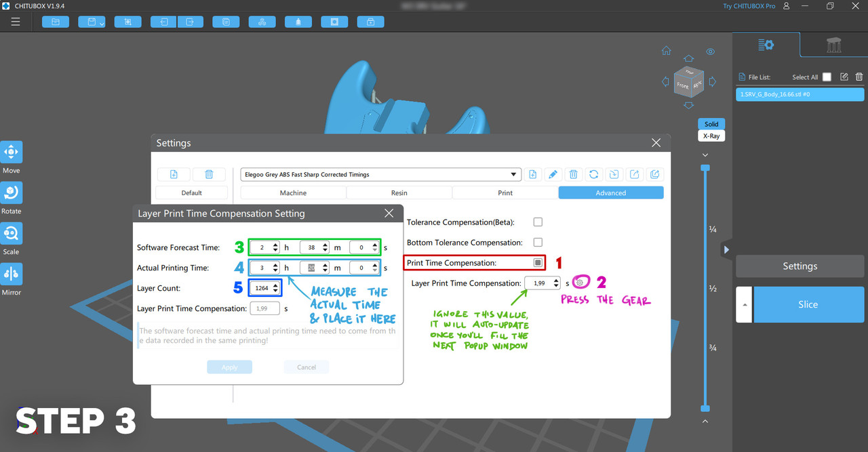Select the Move tool
Image resolution: width=868 pixels, height=452 pixels.
tap(12, 152)
